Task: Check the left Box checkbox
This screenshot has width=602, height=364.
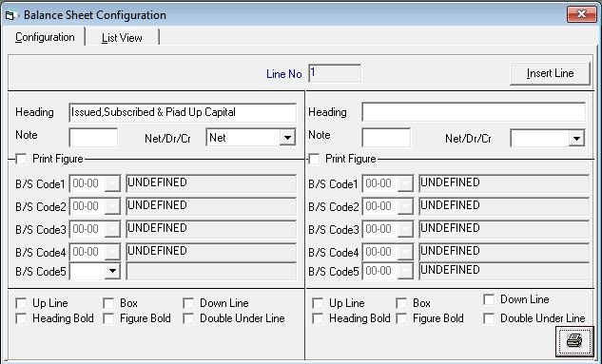Action: (x=108, y=303)
